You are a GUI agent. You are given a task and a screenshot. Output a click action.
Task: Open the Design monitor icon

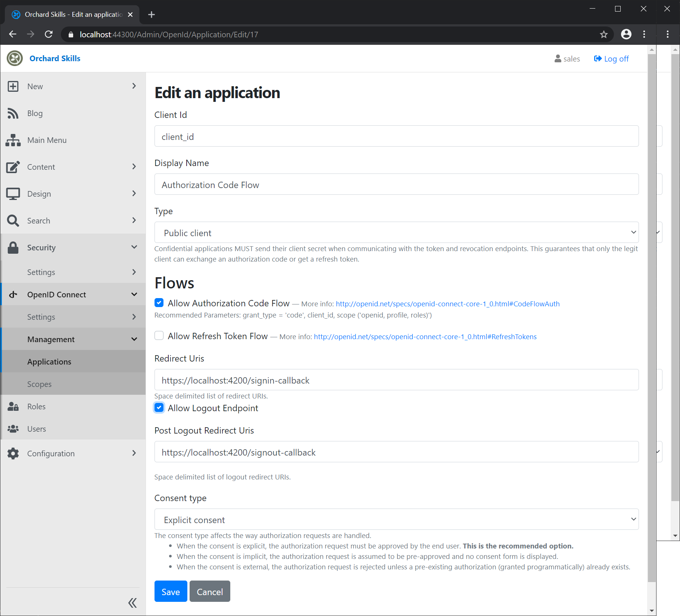(13, 194)
